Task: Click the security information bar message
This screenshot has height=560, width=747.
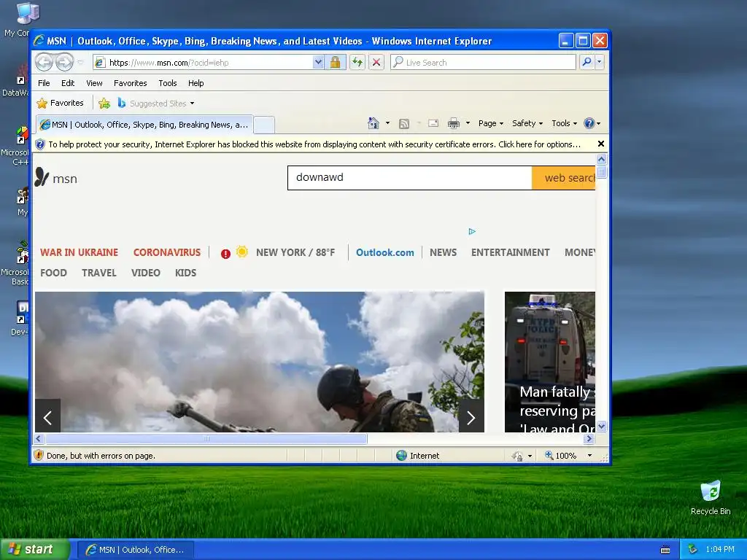Action: point(314,144)
